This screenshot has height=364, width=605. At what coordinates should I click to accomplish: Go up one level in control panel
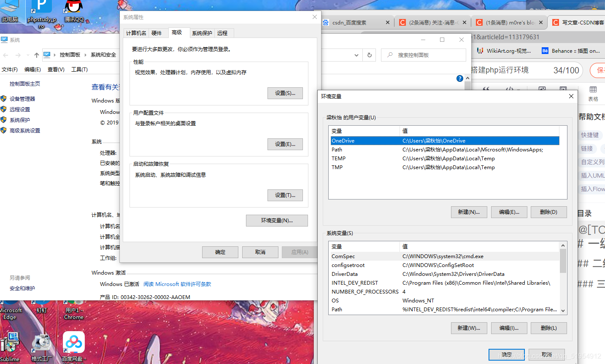[37, 55]
